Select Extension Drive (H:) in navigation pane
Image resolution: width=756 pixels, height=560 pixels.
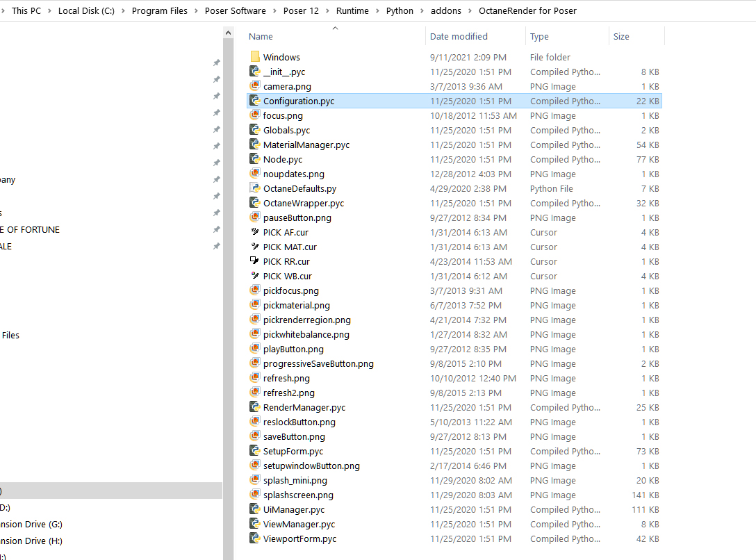tap(31, 541)
